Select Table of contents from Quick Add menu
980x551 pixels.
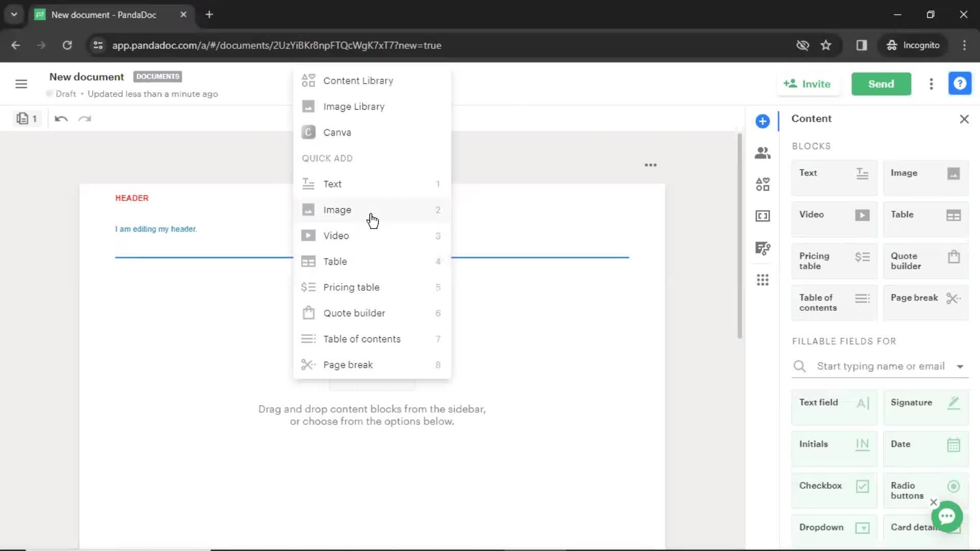pos(361,338)
